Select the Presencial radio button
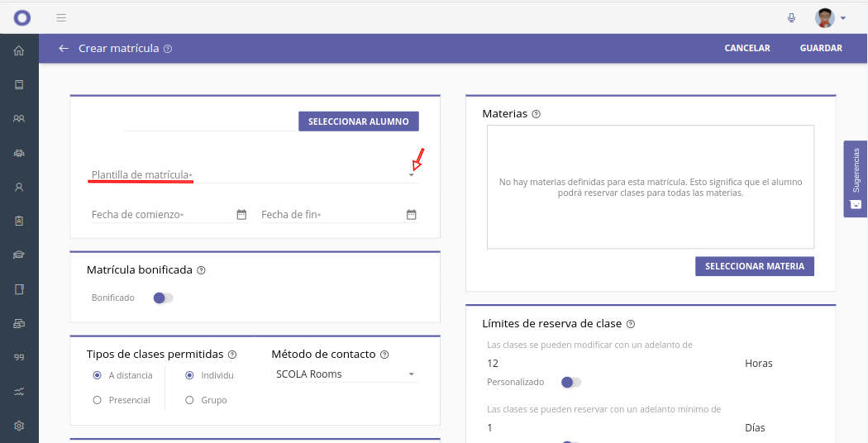868x443 pixels. [x=98, y=400]
